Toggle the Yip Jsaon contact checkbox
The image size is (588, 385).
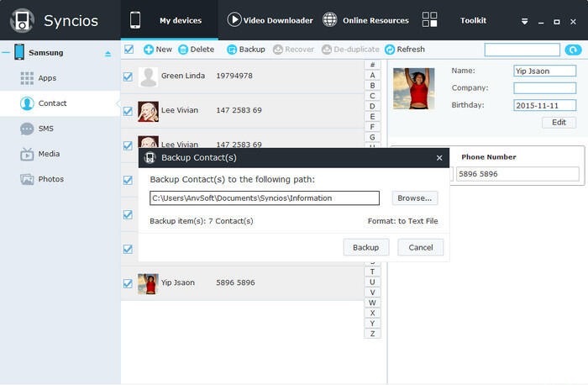(x=129, y=282)
